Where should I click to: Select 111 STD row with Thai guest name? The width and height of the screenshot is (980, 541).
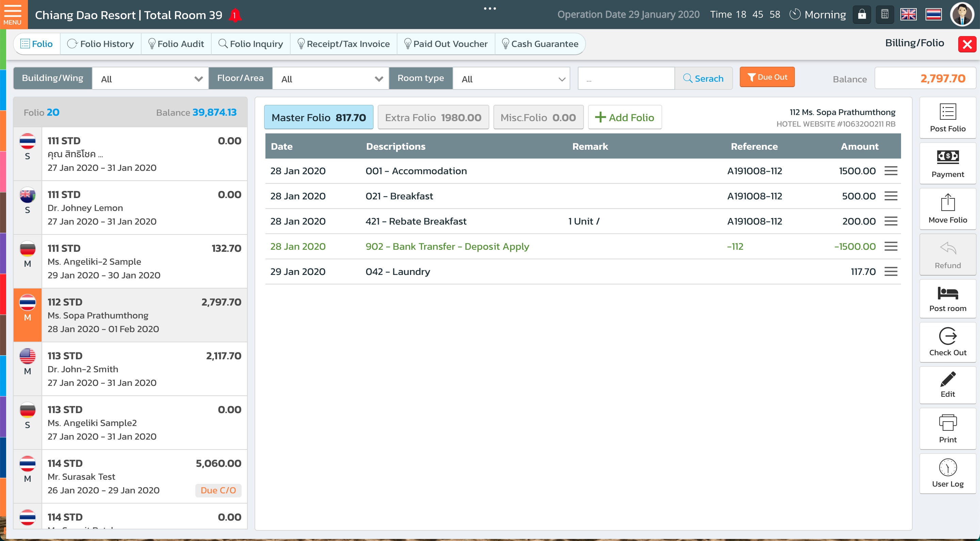click(130, 154)
